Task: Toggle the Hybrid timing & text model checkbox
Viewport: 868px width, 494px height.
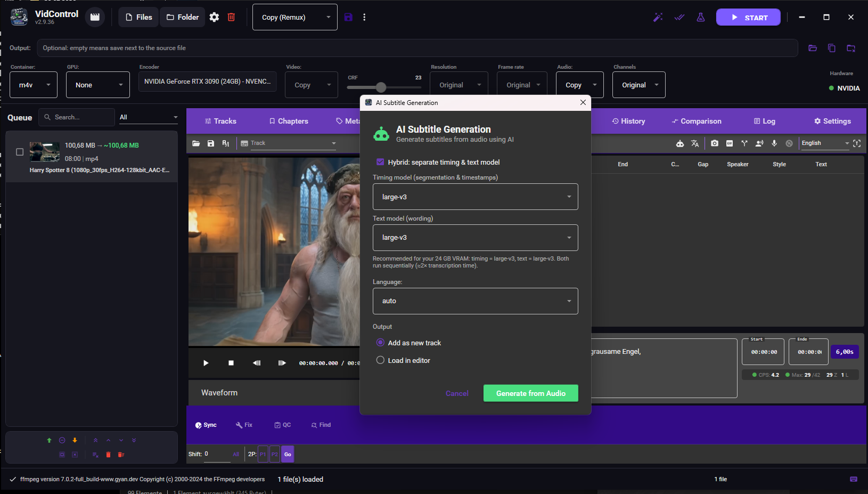Action: 380,162
